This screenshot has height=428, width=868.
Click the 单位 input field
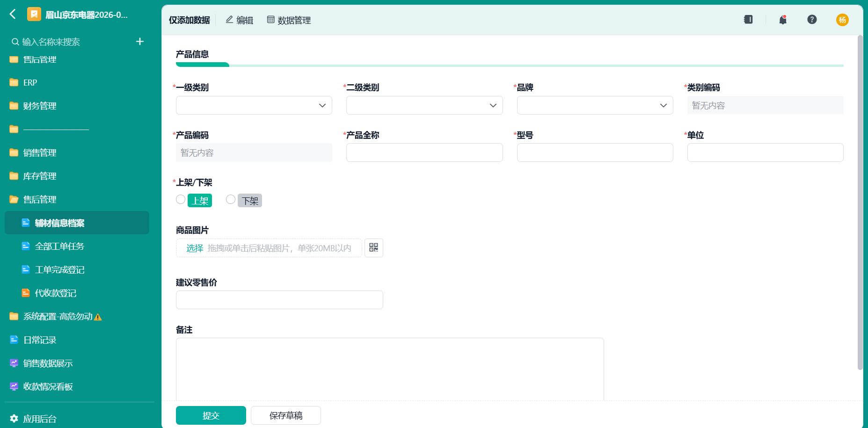(765, 152)
